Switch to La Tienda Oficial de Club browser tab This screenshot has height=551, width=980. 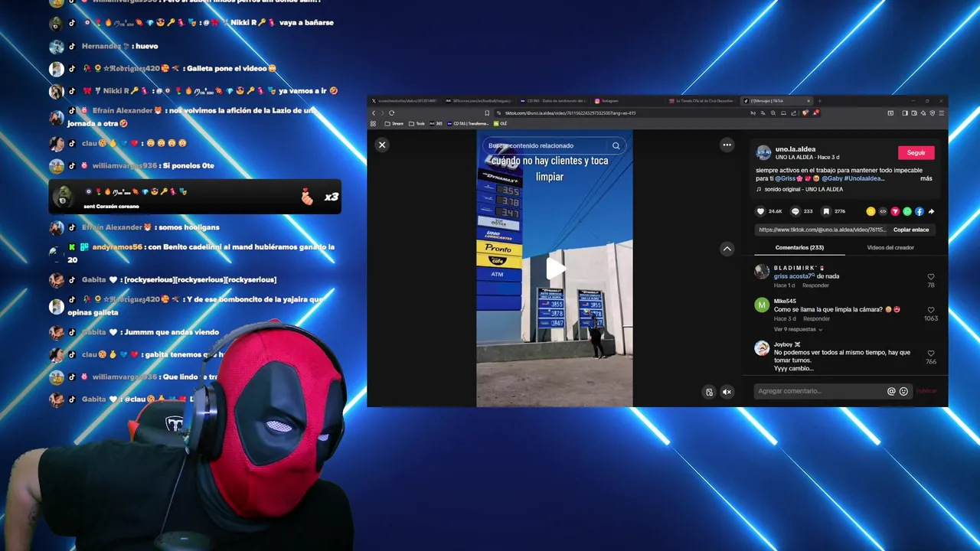click(703, 101)
